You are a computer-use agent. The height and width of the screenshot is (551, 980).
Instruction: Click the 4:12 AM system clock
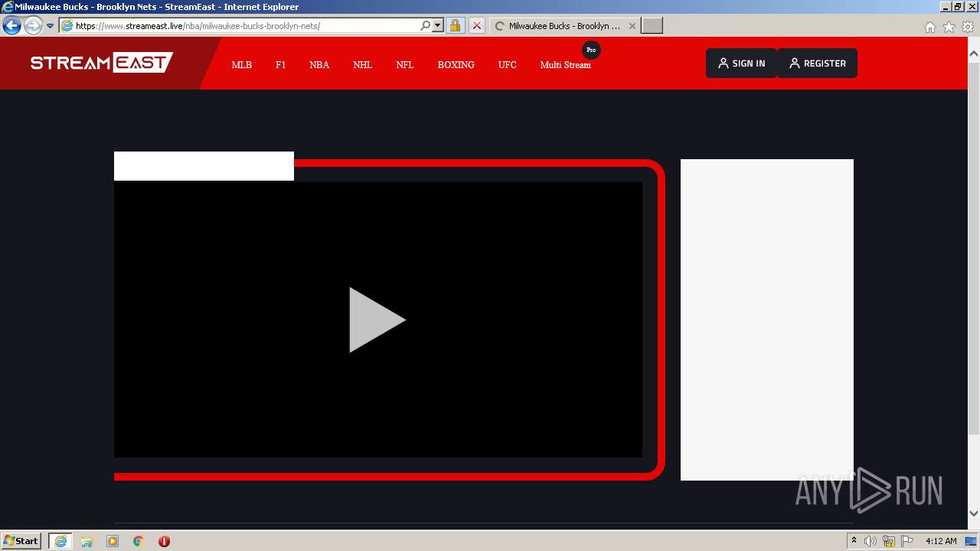tap(941, 541)
